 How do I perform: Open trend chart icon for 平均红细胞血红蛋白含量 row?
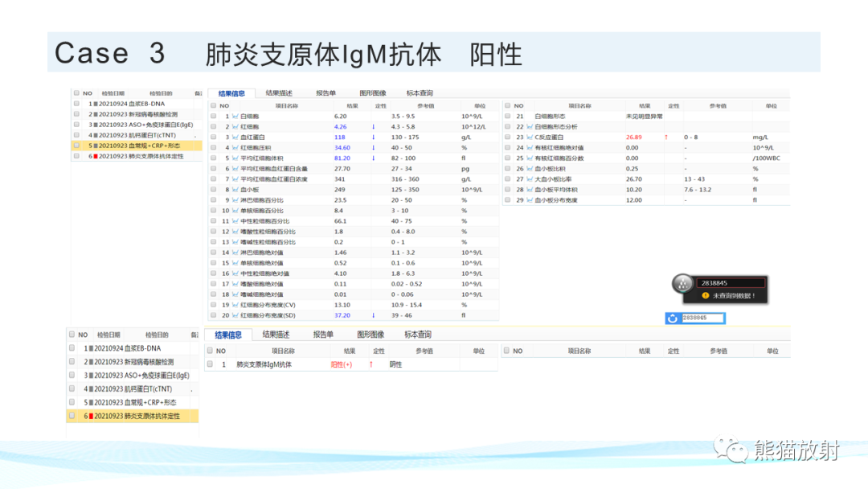tap(235, 169)
